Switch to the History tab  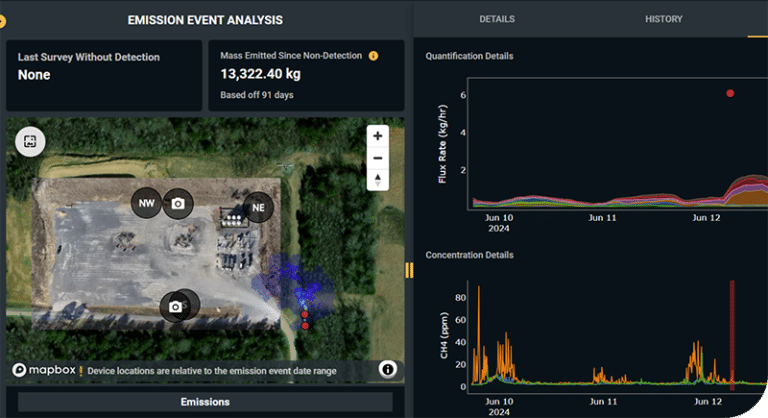[x=663, y=19]
